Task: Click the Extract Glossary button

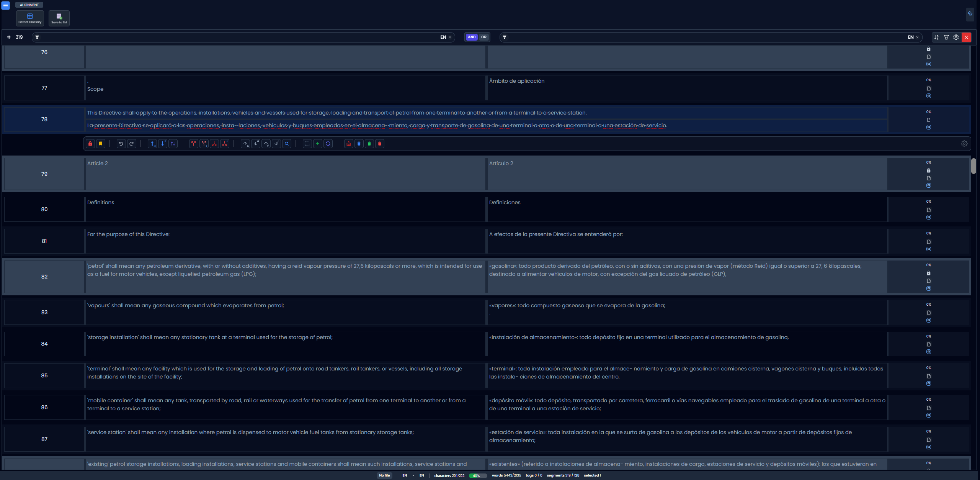Action: click(30, 18)
